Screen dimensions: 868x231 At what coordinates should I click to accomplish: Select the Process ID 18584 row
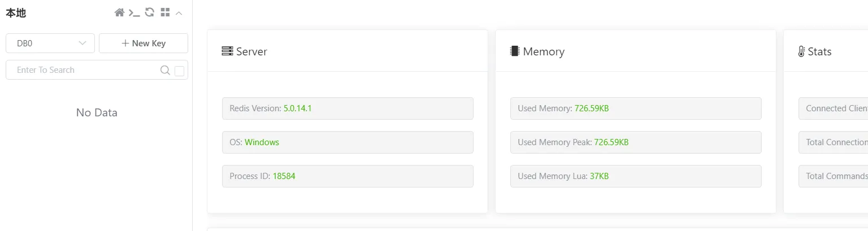pyautogui.click(x=348, y=176)
